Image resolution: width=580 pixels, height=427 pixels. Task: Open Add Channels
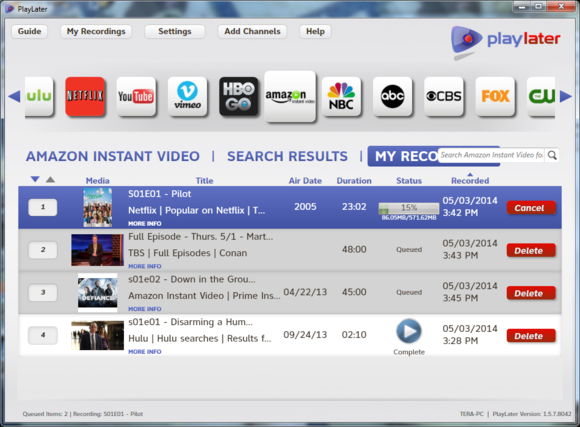(x=252, y=31)
